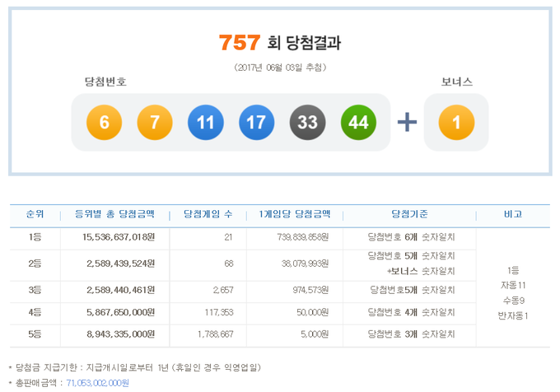Click the green number 44 ball
Screen dimensions: 560x392
(x=358, y=123)
